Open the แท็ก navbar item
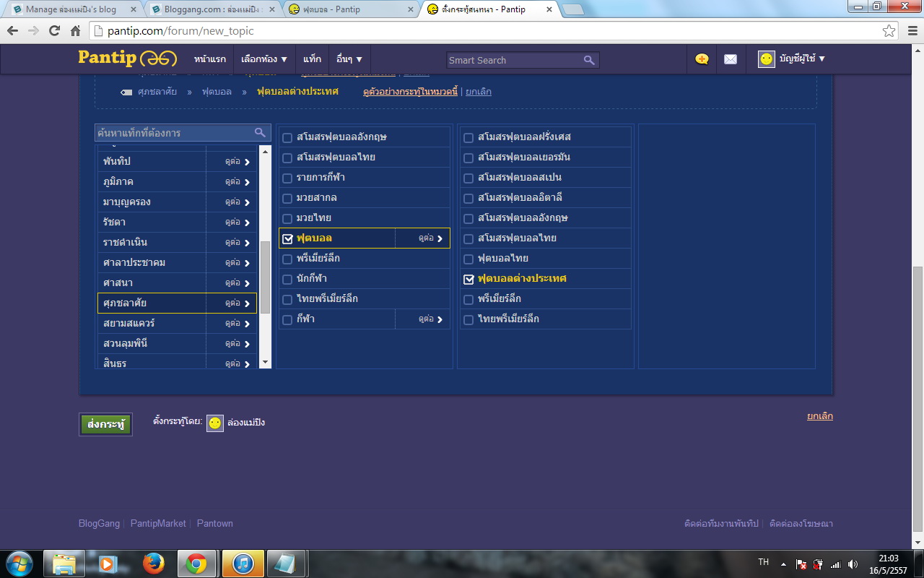This screenshot has height=578, width=924. (x=312, y=59)
